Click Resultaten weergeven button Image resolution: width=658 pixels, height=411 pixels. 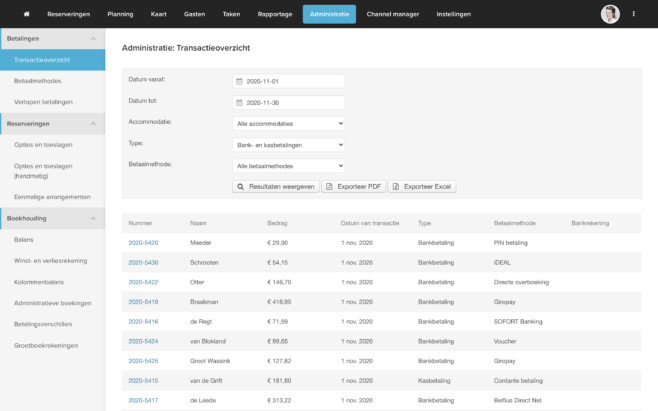coord(275,186)
